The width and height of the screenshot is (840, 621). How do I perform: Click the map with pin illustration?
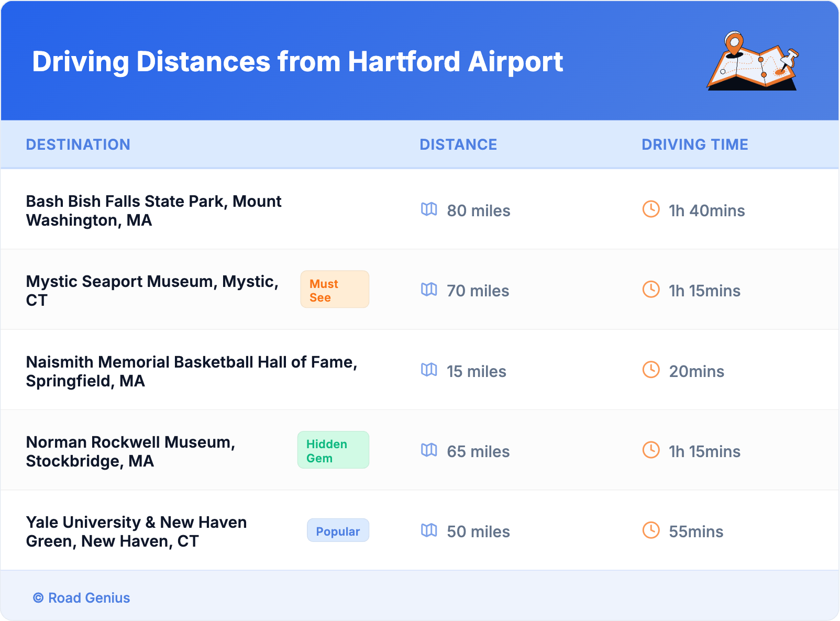point(753,62)
